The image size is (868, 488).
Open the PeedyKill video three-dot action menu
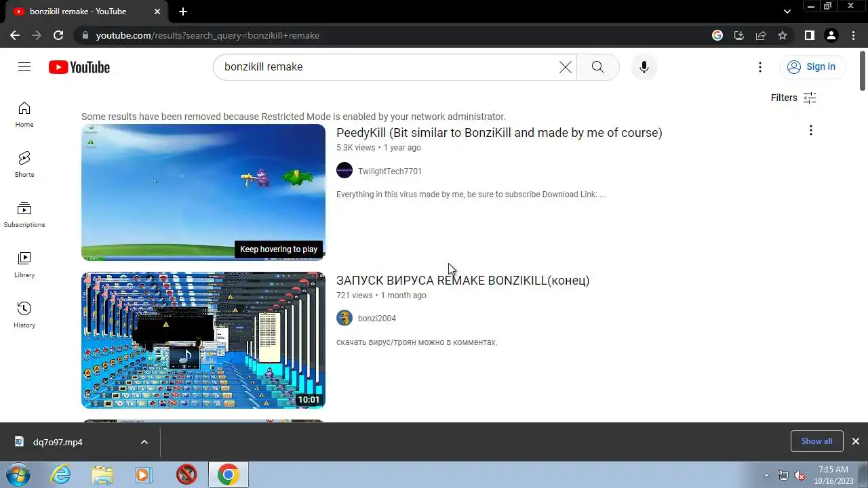(x=810, y=130)
